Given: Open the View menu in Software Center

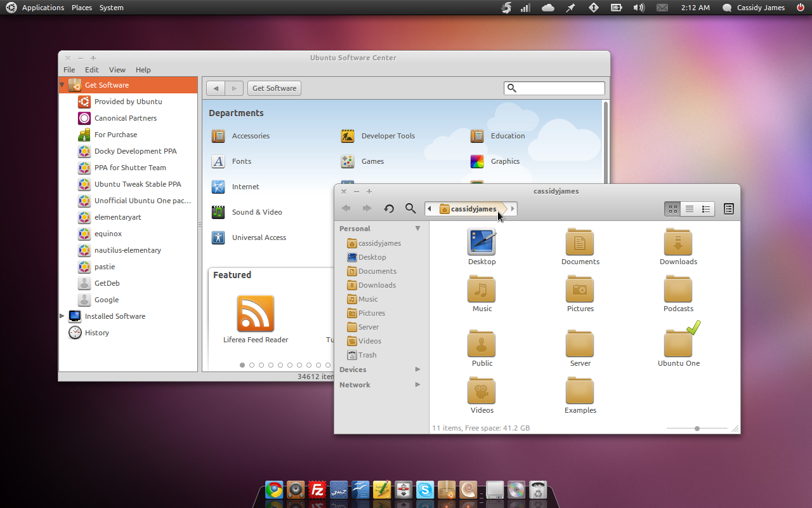Looking at the screenshot, I should (x=117, y=70).
